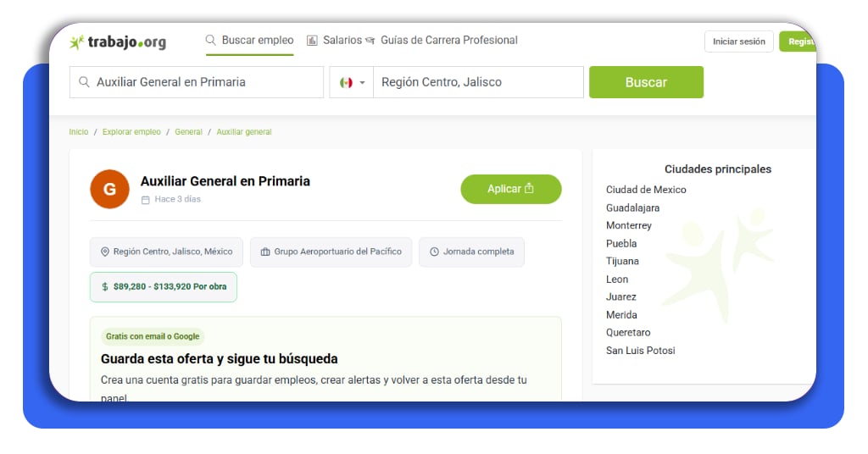Open Merida city link
Image resolution: width=868 pixels, height=454 pixels.
[621, 314]
